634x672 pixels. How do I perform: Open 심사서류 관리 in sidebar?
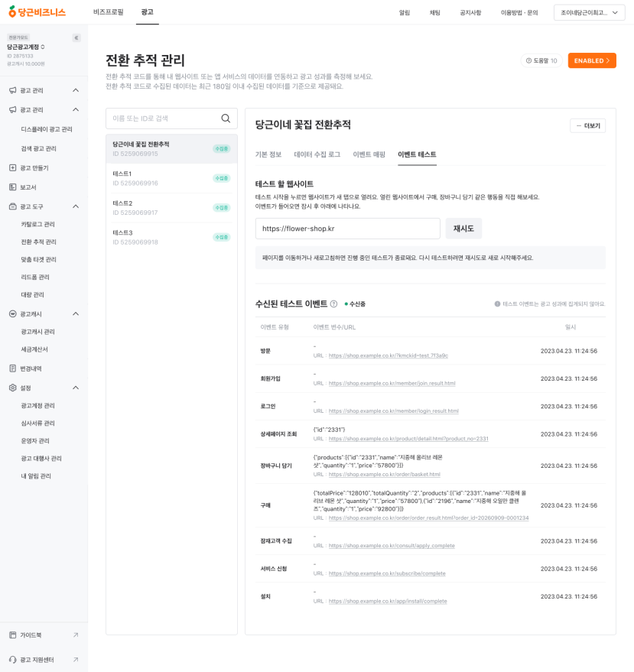pyautogui.click(x=37, y=423)
